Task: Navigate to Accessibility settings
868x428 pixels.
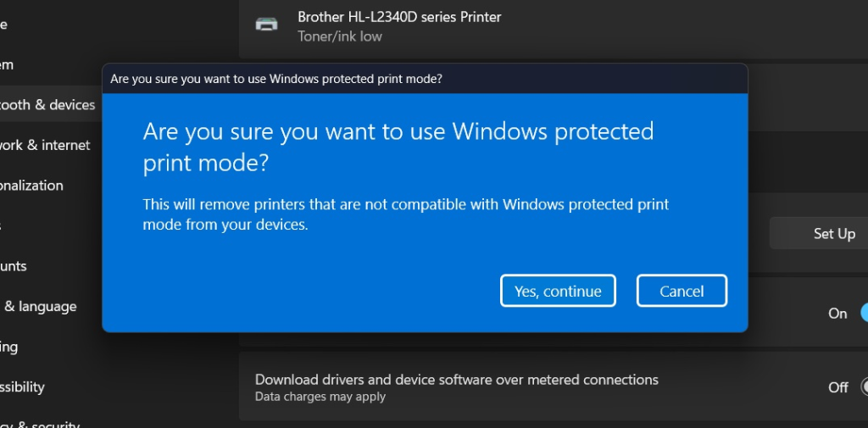Action: coord(22,387)
